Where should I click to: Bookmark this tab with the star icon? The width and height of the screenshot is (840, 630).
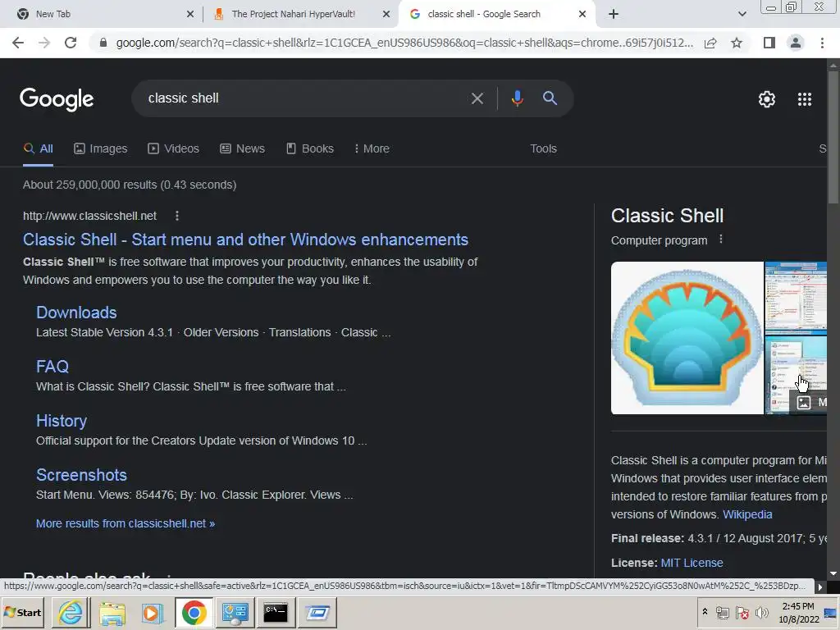pyautogui.click(x=737, y=43)
